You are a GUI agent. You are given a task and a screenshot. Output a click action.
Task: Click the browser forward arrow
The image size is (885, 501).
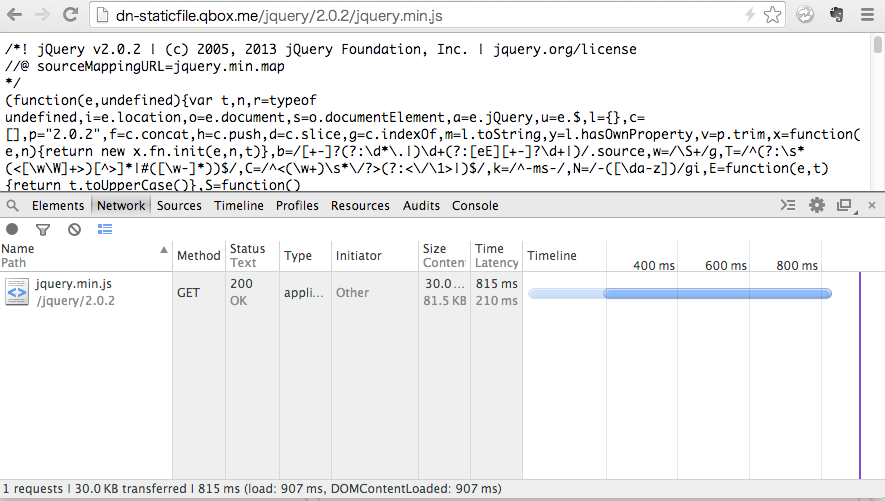pos(42,15)
